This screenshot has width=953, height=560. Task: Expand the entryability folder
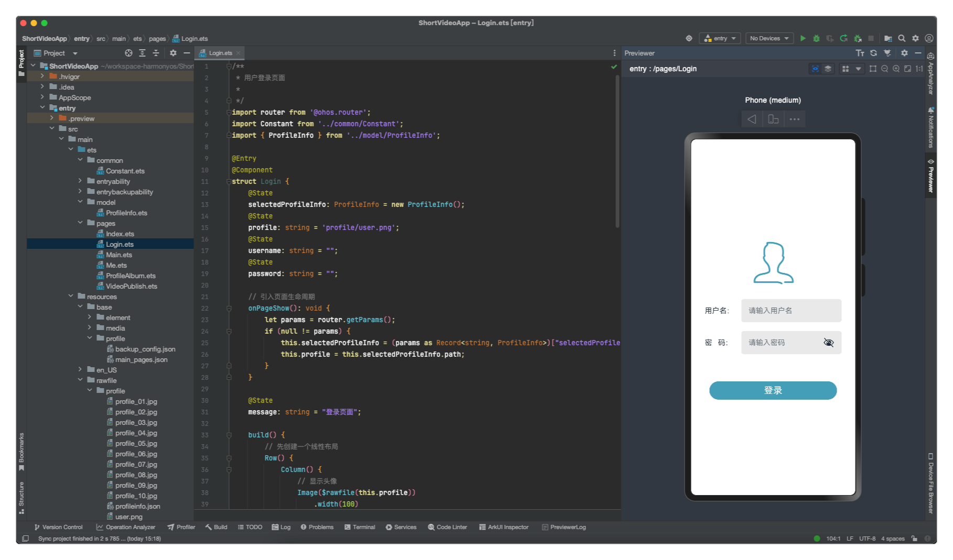pyautogui.click(x=80, y=181)
